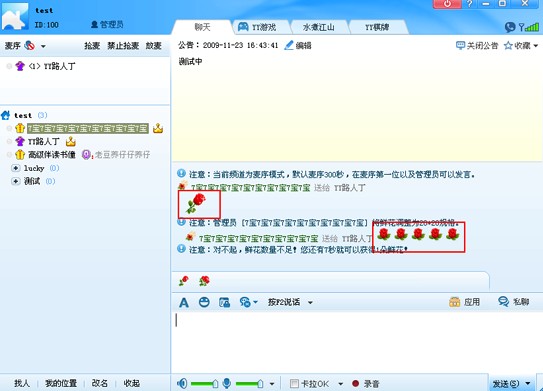Mute the microphone icon

pyautogui.click(x=227, y=383)
